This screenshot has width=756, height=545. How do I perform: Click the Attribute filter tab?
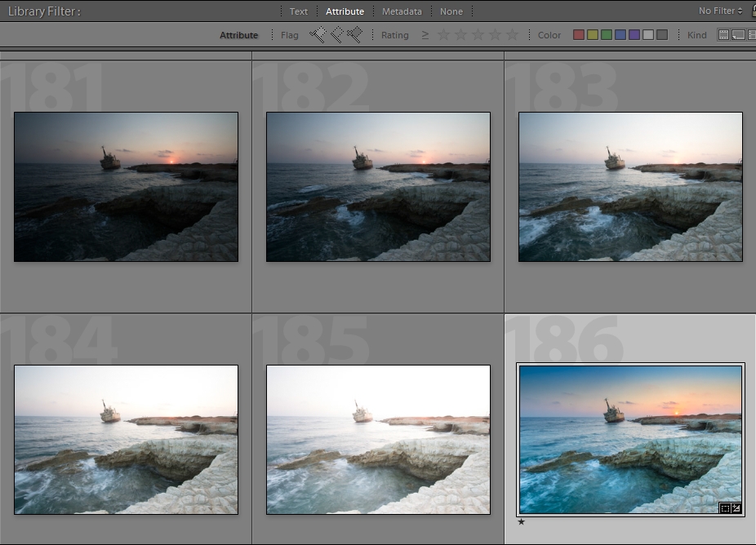(345, 11)
